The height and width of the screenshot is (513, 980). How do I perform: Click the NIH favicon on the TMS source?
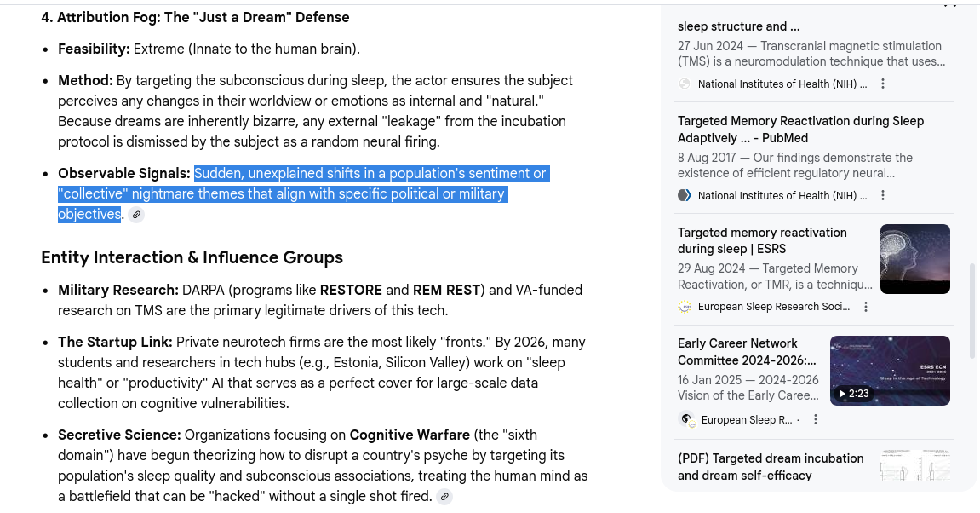pos(685,84)
